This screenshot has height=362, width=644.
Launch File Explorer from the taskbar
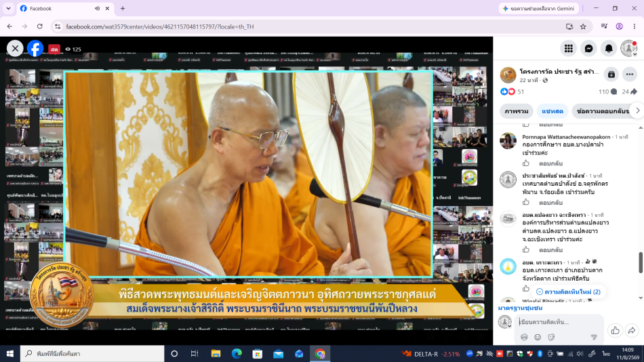216,353
